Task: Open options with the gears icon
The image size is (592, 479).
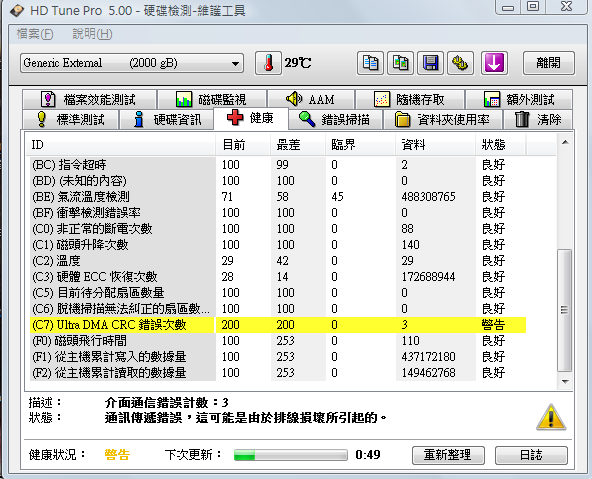Action: pyautogui.click(x=460, y=63)
